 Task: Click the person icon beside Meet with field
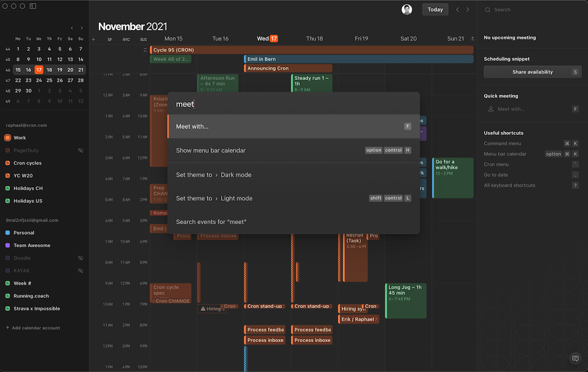(x=491, y=108)
